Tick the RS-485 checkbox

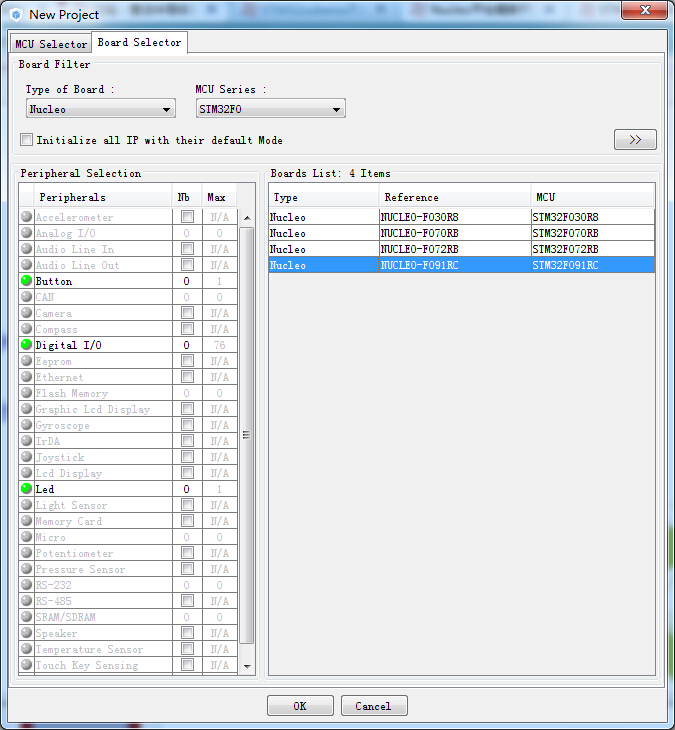pos(187,601)
